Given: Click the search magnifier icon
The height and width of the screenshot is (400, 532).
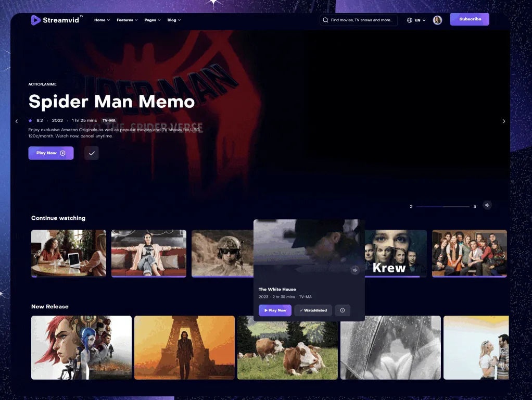Looking at the screenshot, I should (325, 20).
